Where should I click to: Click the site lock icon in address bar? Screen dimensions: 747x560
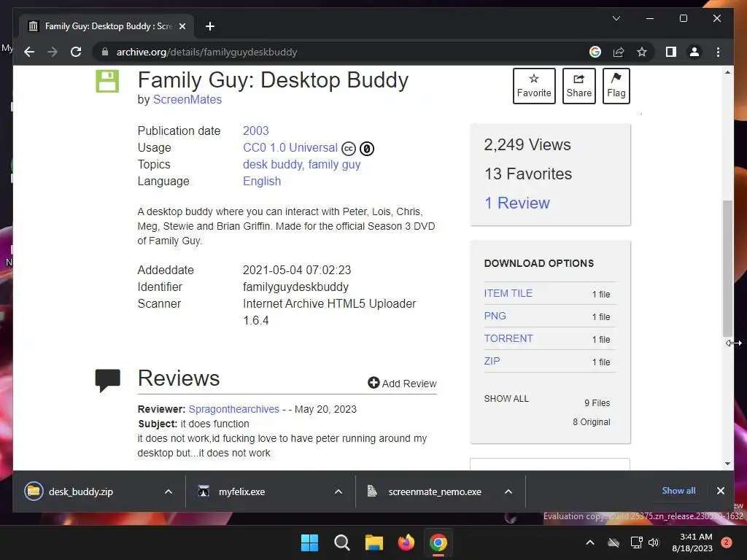pyautogui.click(x=105, y=52)
